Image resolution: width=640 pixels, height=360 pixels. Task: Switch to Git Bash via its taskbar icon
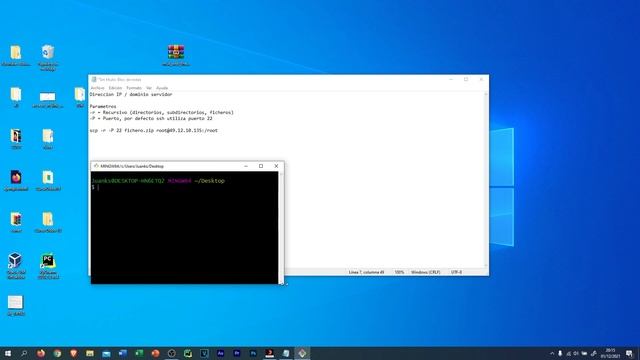click(x=302, y=353)
